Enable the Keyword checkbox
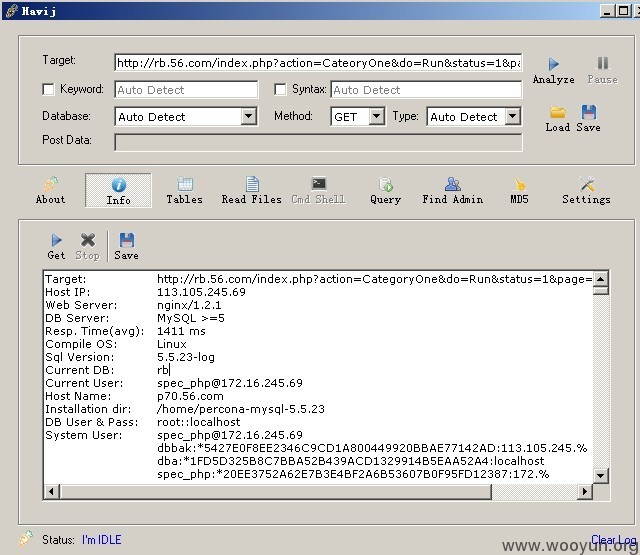Viewport: 640px width, 555px height. tap(48, 89)
